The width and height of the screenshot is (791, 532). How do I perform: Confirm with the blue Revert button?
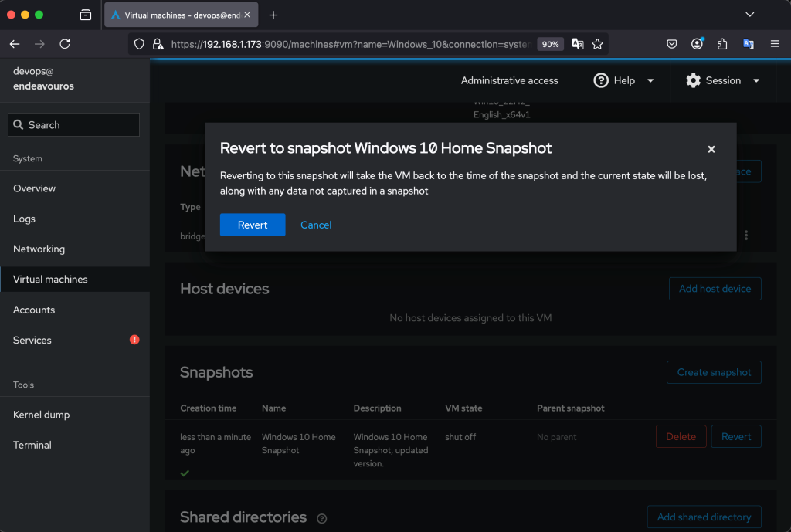click(x=253, y=225)
